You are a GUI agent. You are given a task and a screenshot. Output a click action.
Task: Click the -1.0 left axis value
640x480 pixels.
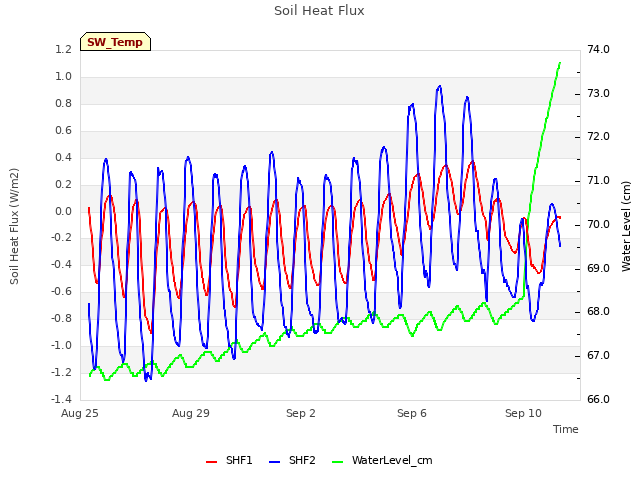coord(61,345)
